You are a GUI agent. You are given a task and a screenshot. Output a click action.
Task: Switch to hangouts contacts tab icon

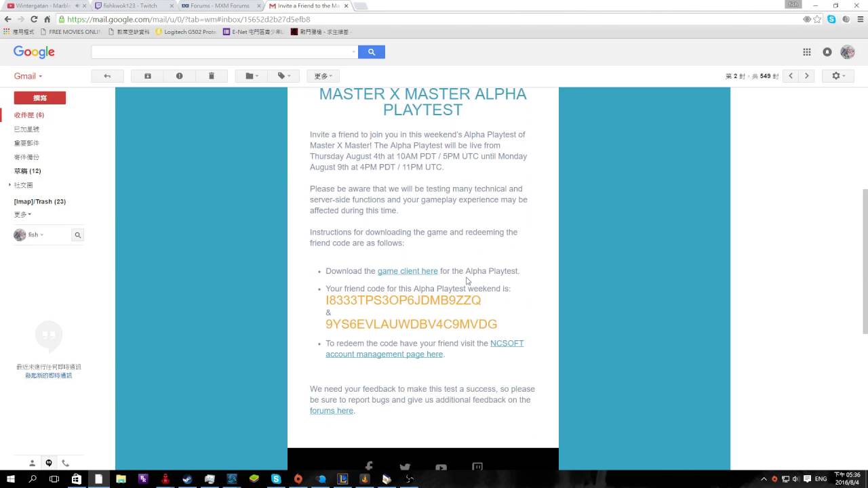(32, 463)
